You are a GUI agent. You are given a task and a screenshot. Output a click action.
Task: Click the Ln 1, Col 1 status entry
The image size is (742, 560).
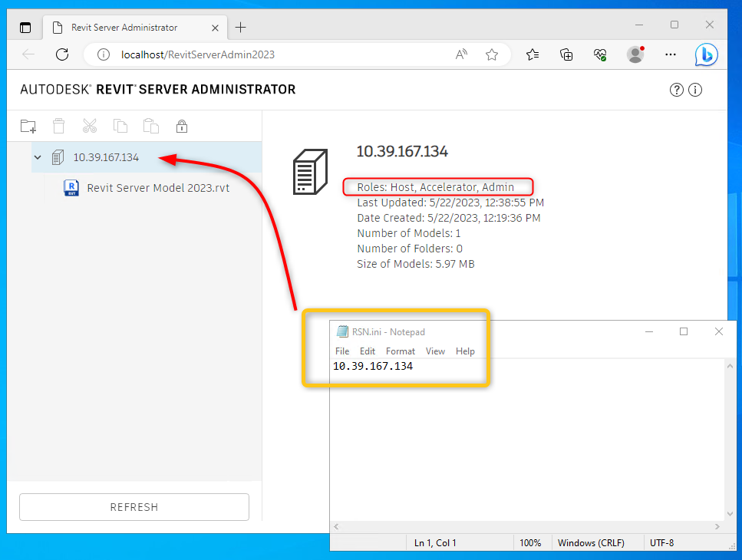435,543
